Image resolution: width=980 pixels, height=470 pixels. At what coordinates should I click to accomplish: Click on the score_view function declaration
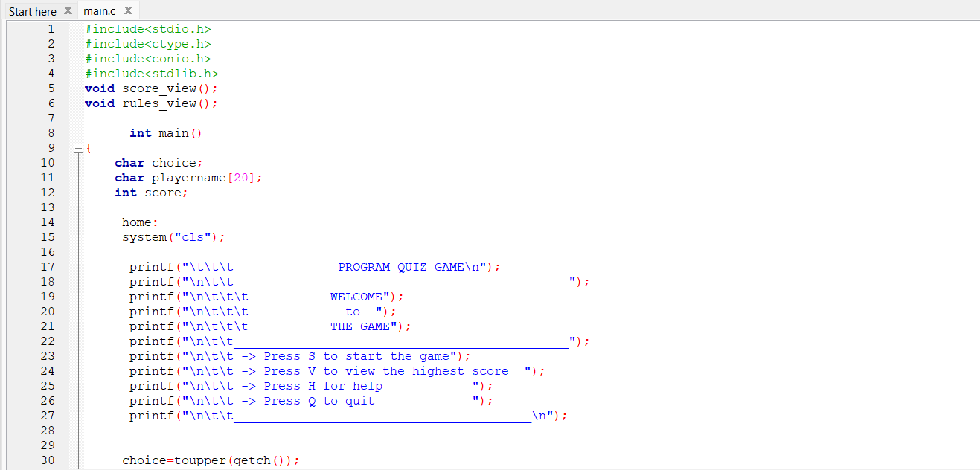coord(159,88)
